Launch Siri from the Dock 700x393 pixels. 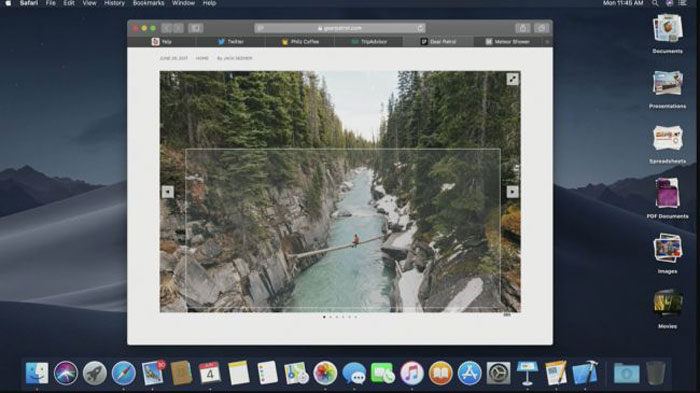click(66, 373)
